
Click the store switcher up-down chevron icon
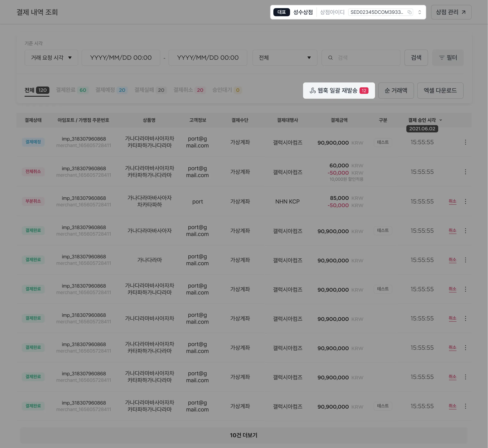pos(420,12)
